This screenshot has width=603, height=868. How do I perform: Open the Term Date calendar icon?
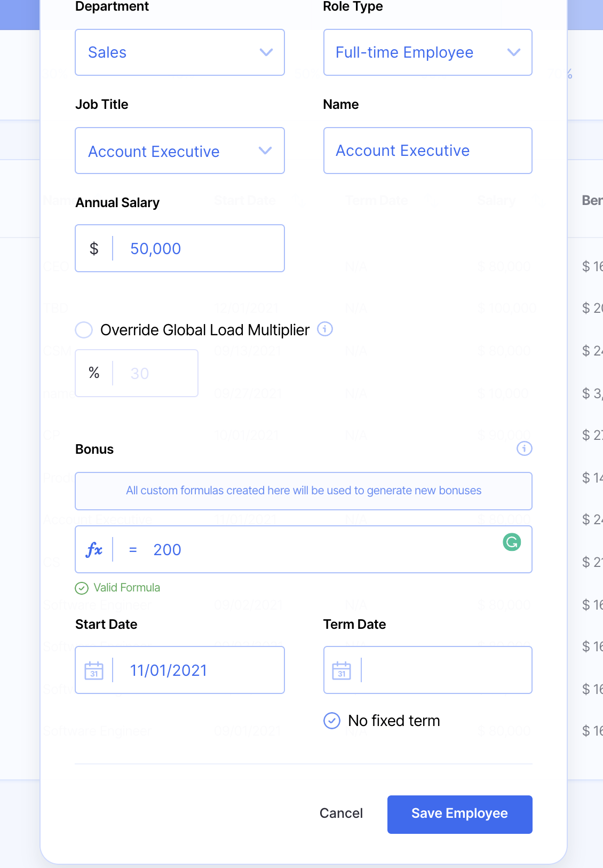pyautogui.click(x=342, y=670)
